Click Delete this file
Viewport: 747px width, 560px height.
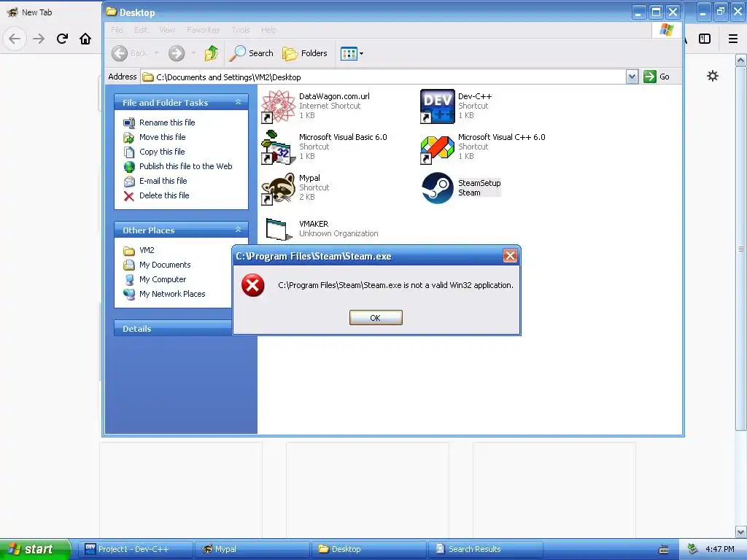[164, 195]
